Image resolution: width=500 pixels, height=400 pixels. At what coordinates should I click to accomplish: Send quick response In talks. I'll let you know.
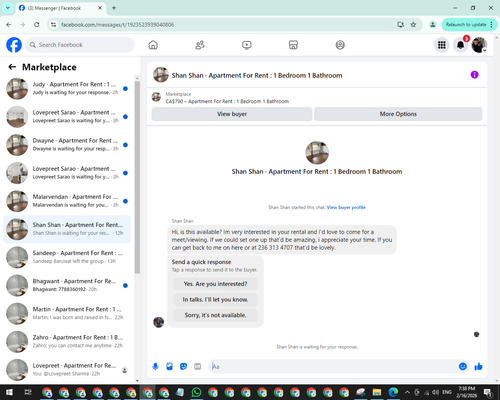pyautogui.click(x=215, y=300)
